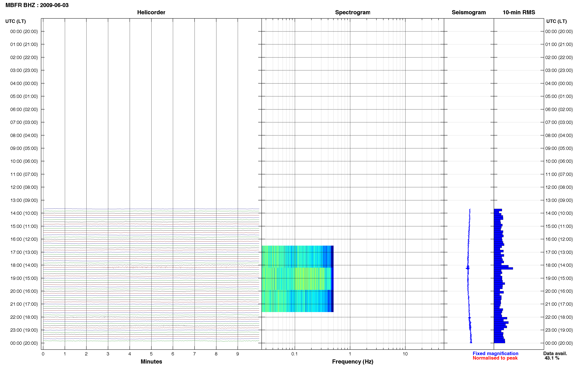
Task: Click frequency tick label '10'
Action: [405, 354]
